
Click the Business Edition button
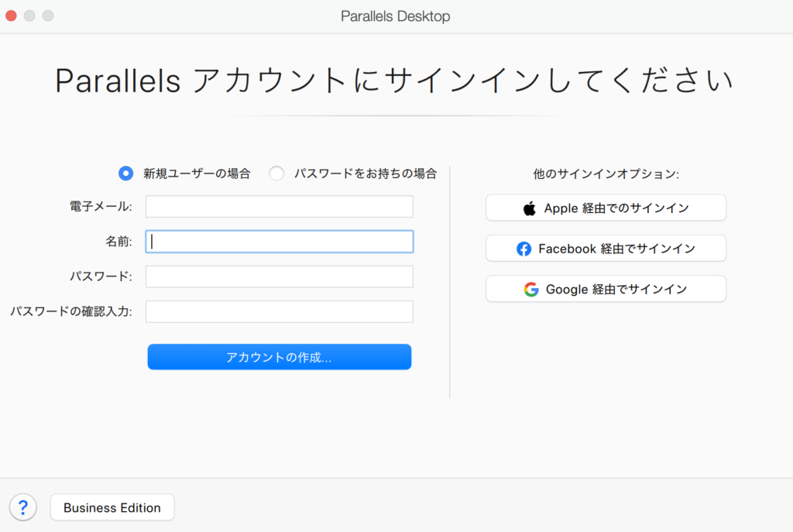112,508
